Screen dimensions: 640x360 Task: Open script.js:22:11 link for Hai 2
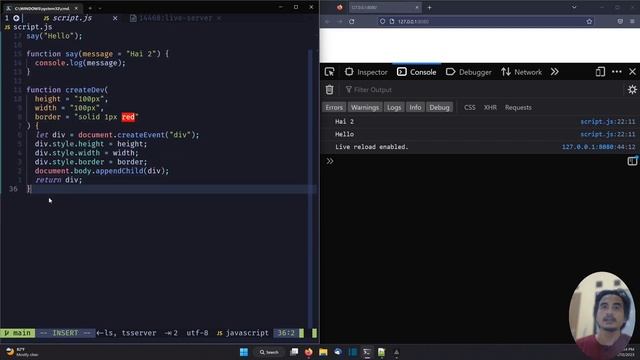point(608,122)
